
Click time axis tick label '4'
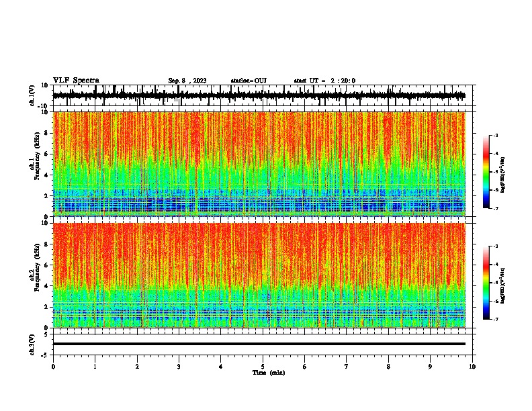(x=221, y=367)
